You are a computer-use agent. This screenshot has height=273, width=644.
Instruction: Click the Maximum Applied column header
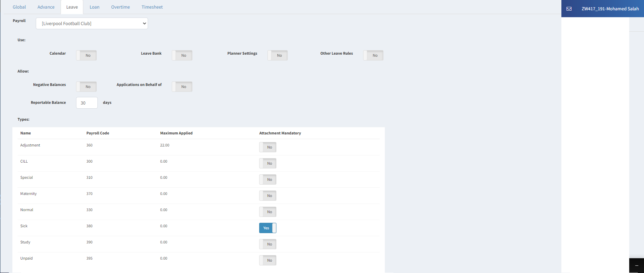tap(176, 133)
